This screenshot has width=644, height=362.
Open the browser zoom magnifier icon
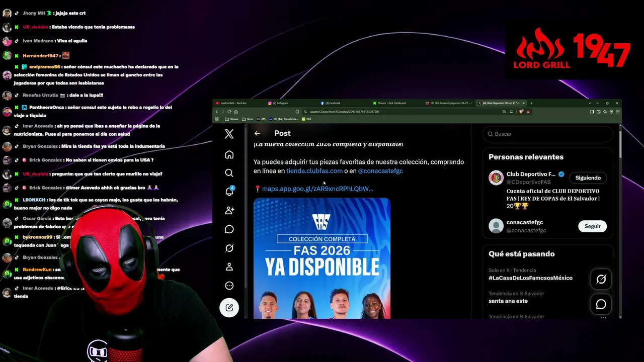pyautogui.click(x=504, y=112)
